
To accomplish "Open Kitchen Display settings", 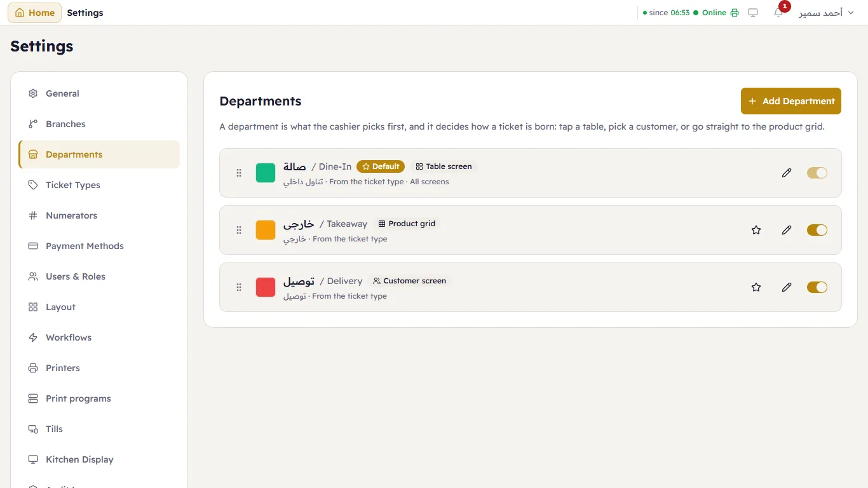I will (99, 459).
